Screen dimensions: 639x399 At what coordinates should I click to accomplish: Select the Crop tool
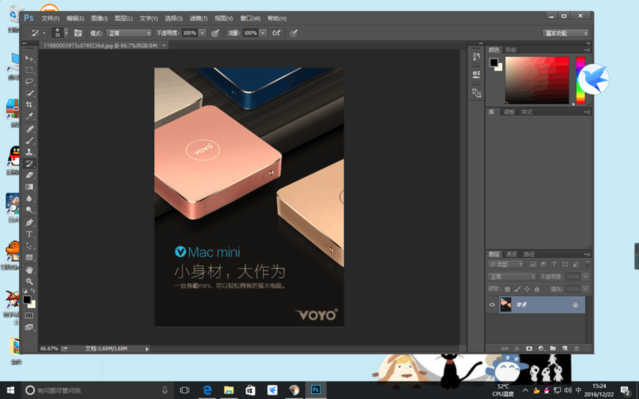29,105
